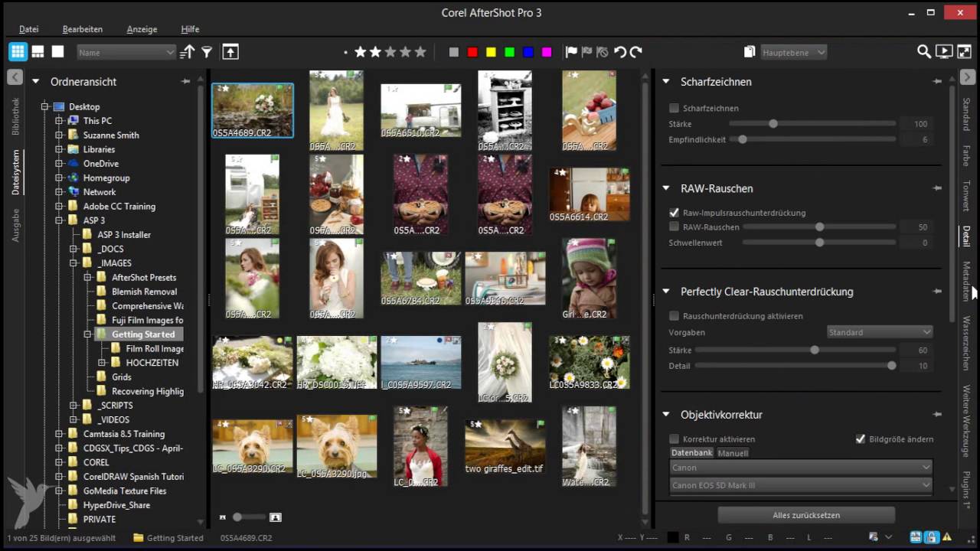The height and width of the screenshot is (551, 980).
Task: Open the Bearbeiten menu
Action: coord(83,29)
